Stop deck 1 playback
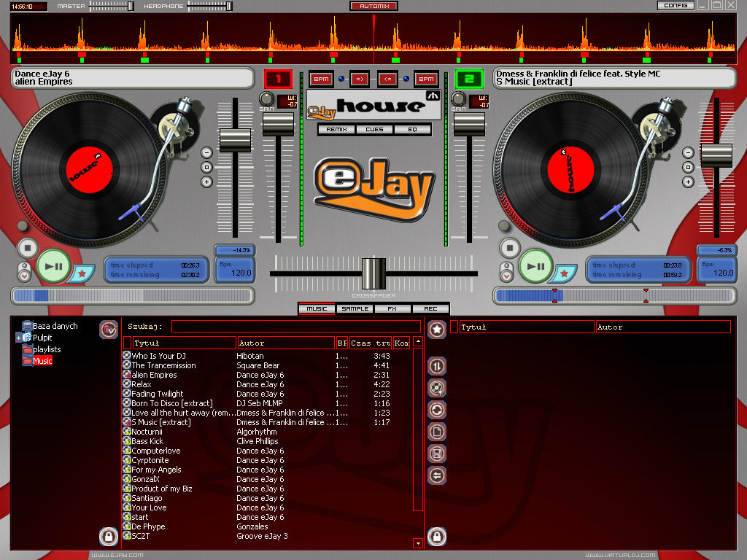The image size is (747, 560). tap(28, 248)
